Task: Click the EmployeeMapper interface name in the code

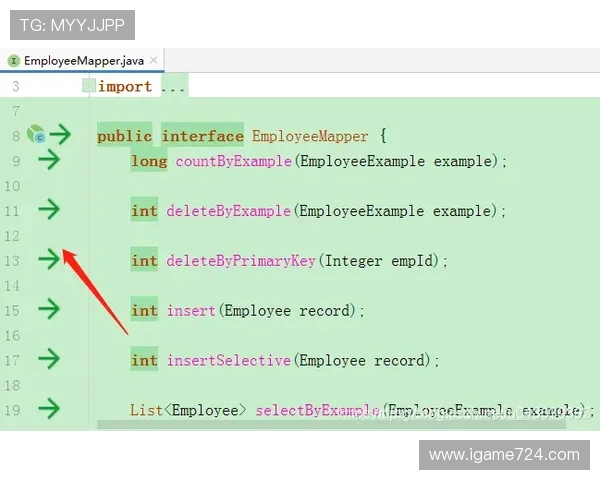Action: pyautogui.click(x=310, y=136)
